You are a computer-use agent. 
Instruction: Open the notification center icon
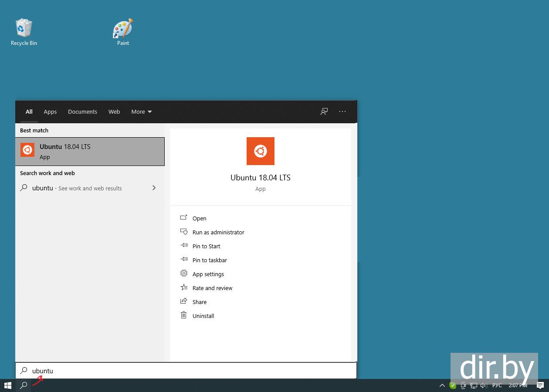coord(540,385)
